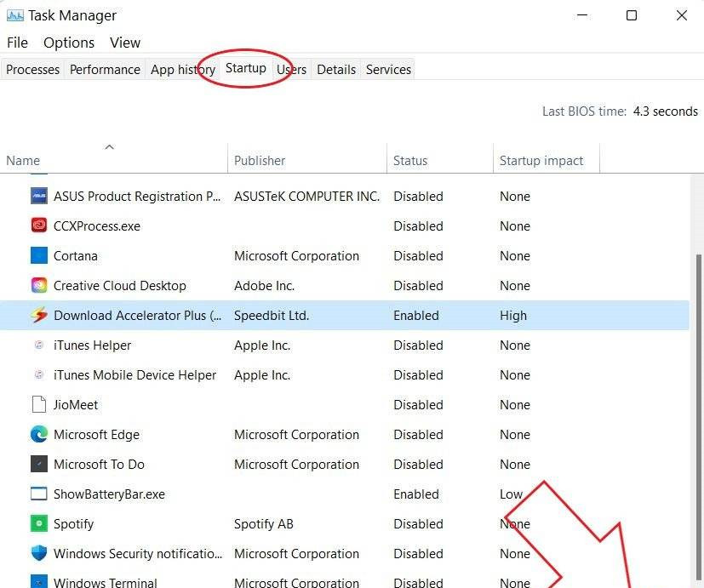Open the View menu
Screen dimensions: 704x588
pyautogui.click(x=124, y=42)
